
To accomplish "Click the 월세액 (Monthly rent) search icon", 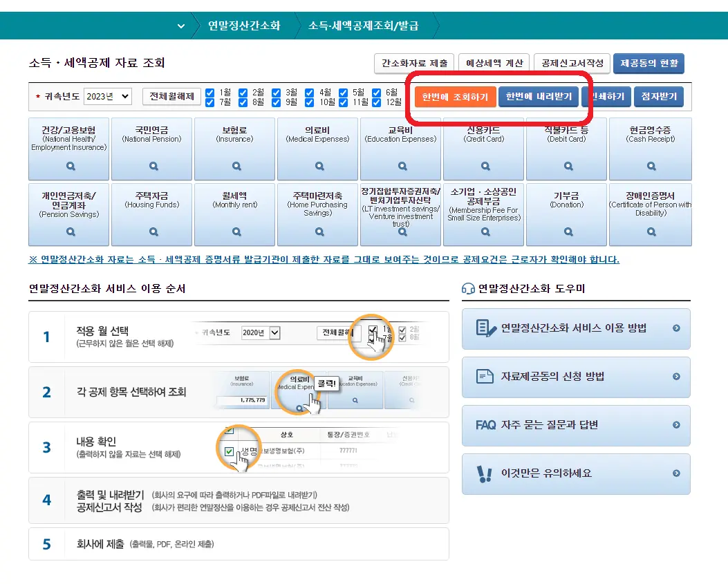I will click(x=234, y=231).
